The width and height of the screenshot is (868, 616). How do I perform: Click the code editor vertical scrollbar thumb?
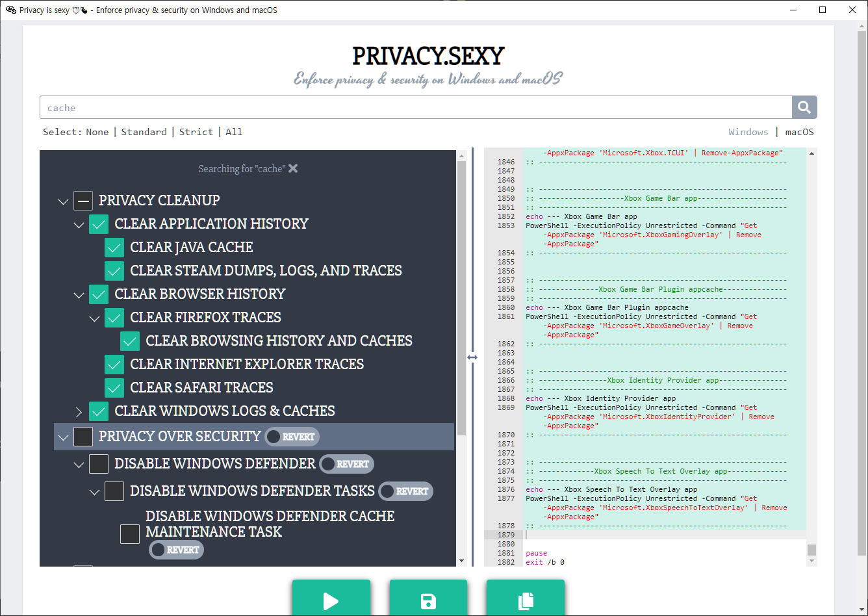coord(811,550)
